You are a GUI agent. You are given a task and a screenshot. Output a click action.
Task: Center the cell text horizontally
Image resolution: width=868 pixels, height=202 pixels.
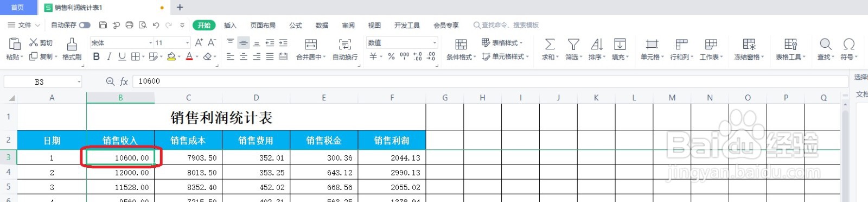[244, 56]
